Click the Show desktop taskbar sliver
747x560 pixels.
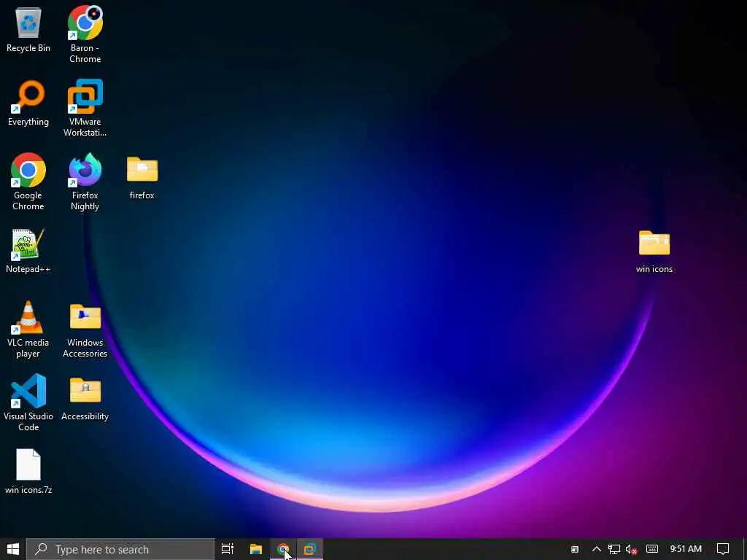coord(745,549)
